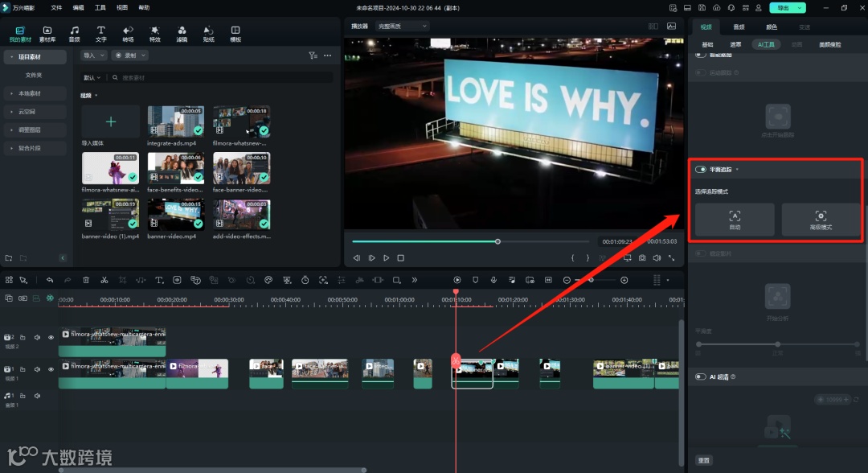Open the 贴纸 (Stickers) panel
The image size is (868, 473).
click(208, 33)
